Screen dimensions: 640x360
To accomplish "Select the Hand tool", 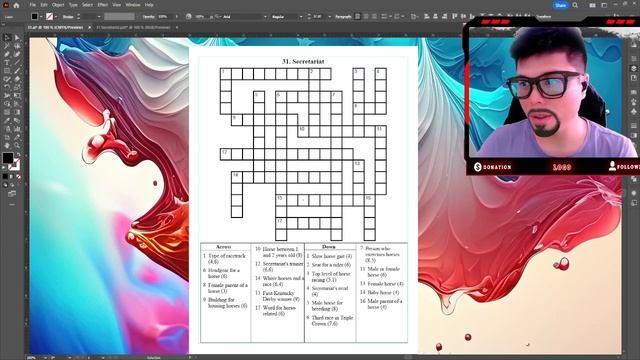I will 7,145.
